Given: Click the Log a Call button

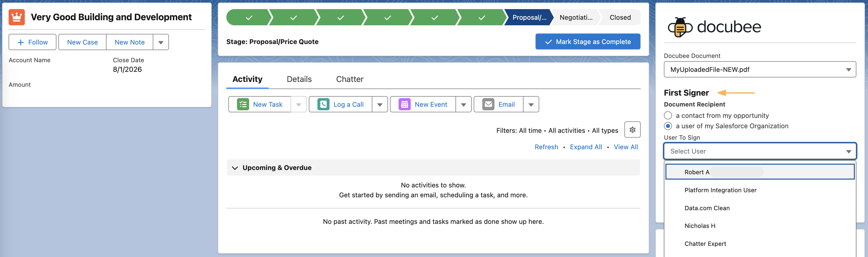Looking at the screenshot, I should (340, 104).
